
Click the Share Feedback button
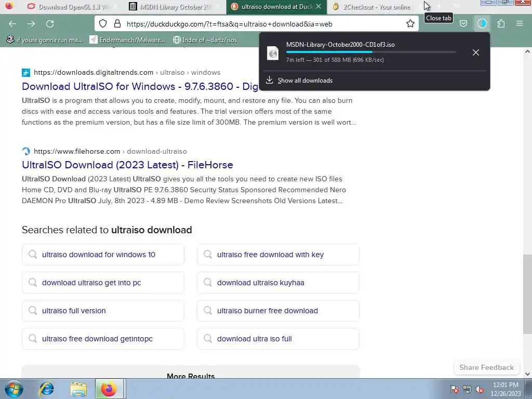[486, 367]
